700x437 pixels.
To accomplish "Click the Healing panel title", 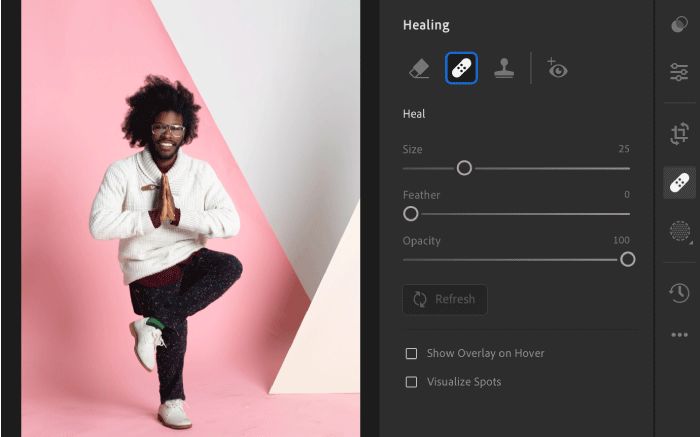I will pyautogui.click(x=426, y=25).
